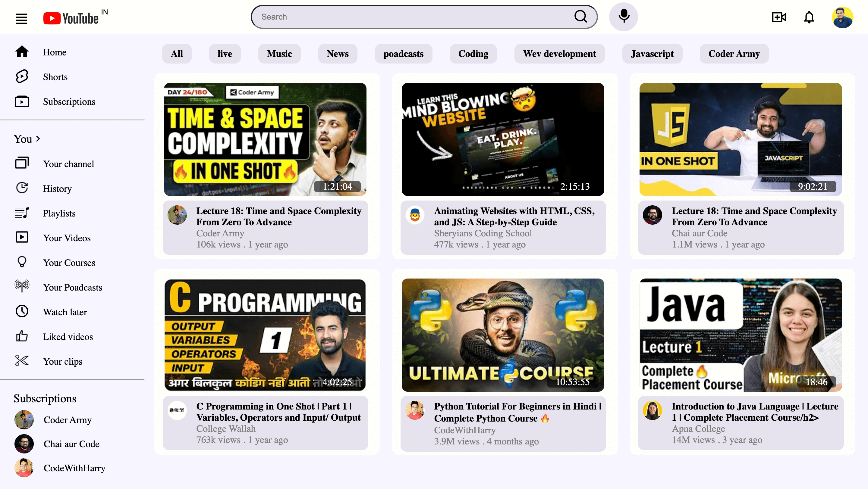This screenshot has height=489, width=868.
Task: Click '763k views . 1 year ago' text
Action: pos(242,440)
